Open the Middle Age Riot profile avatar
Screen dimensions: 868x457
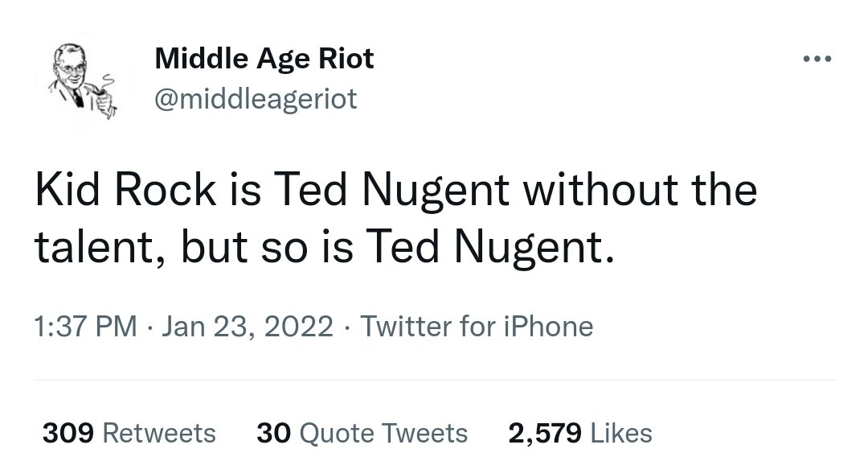click(82, 80)
